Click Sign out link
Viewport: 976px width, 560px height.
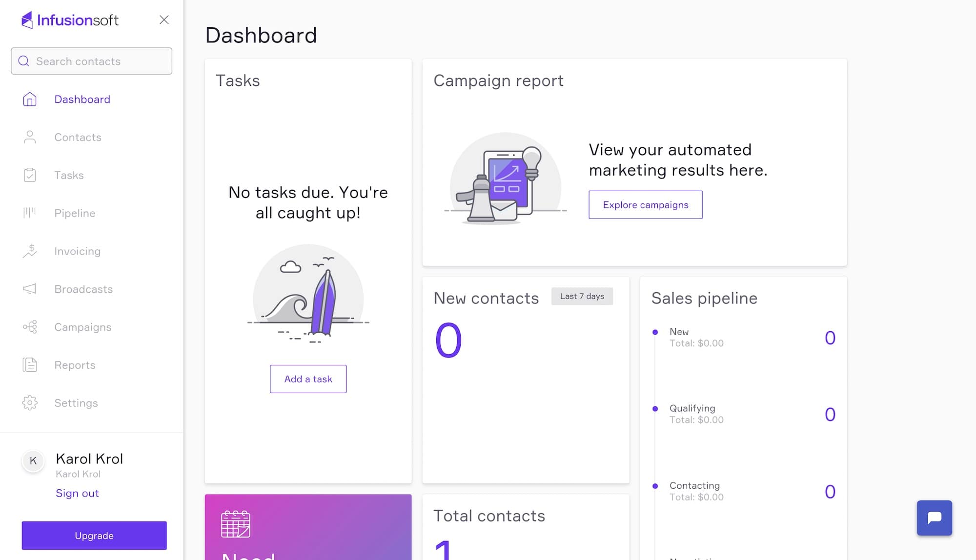click(x=77, y=493)
